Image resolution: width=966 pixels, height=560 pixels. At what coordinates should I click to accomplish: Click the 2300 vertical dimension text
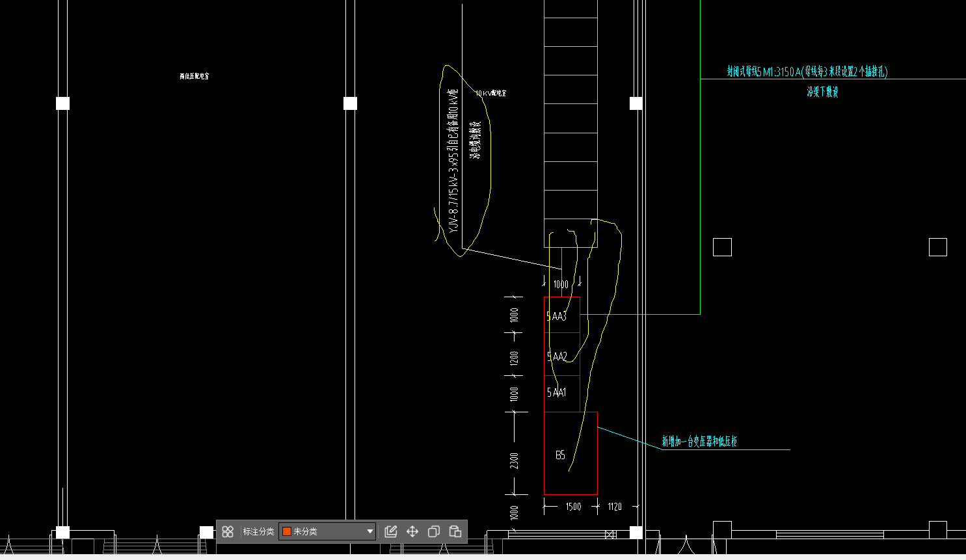point(515,461)
